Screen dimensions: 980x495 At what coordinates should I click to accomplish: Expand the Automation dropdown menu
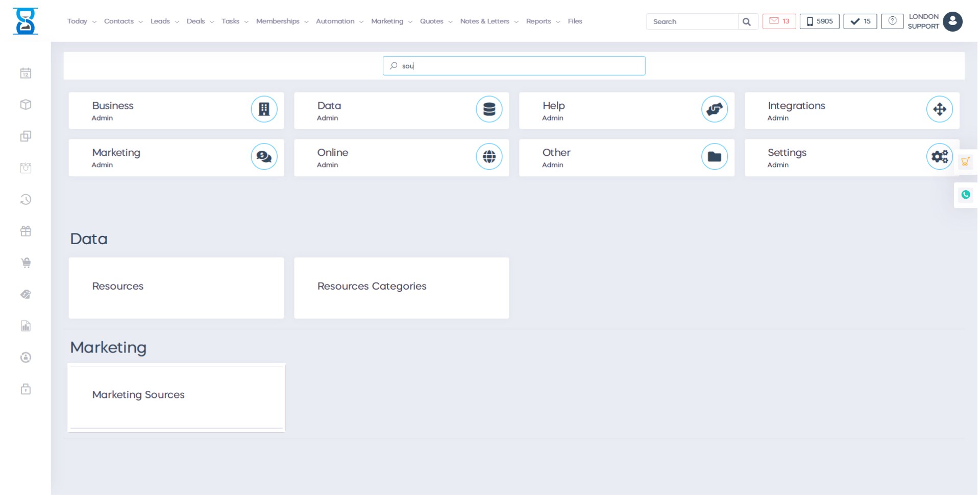pyautogui.click(x=339, y=21)
